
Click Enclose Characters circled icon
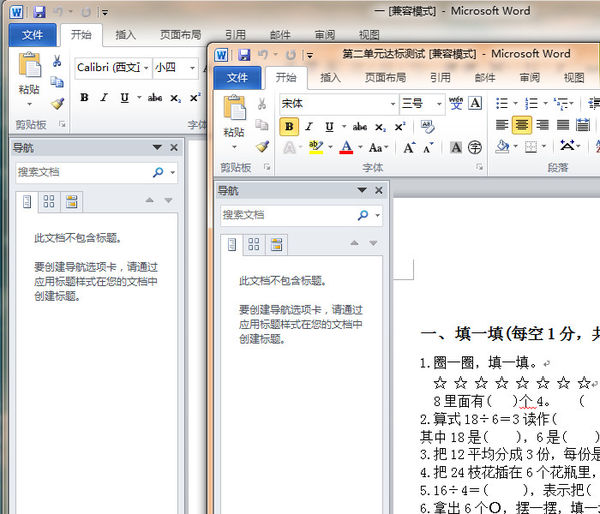pos(474,148)
